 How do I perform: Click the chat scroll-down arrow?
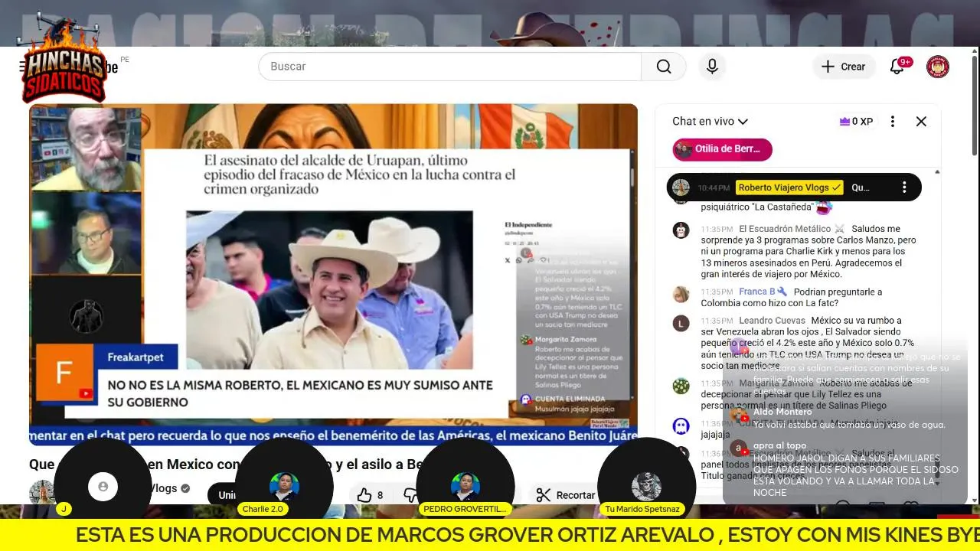pos(936,484)
